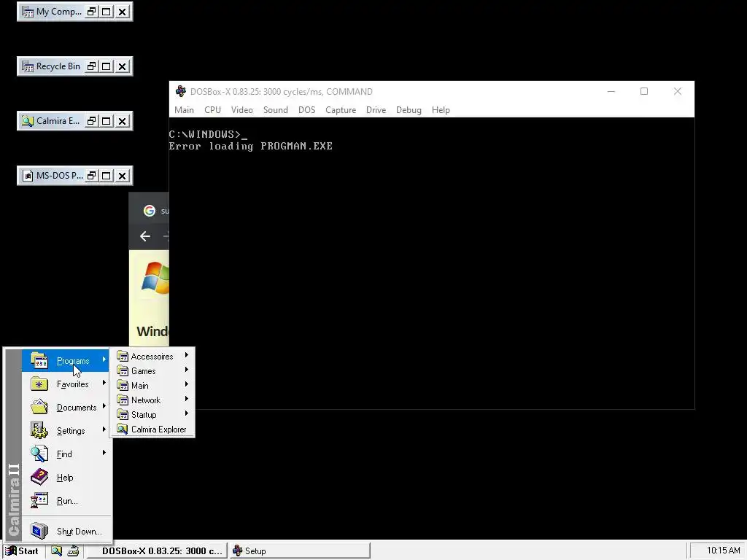Click the Documents open folder icon
Screen dimensions: 747x560
(39, 407)
